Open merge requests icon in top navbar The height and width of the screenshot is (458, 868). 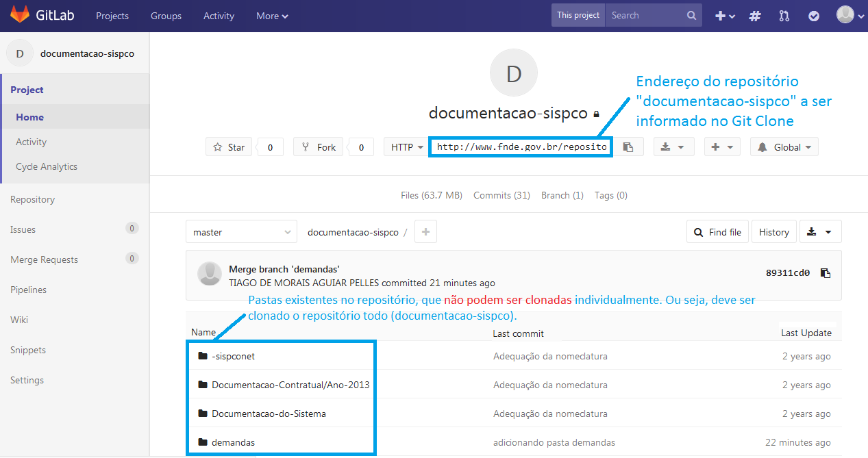[784, 16]
